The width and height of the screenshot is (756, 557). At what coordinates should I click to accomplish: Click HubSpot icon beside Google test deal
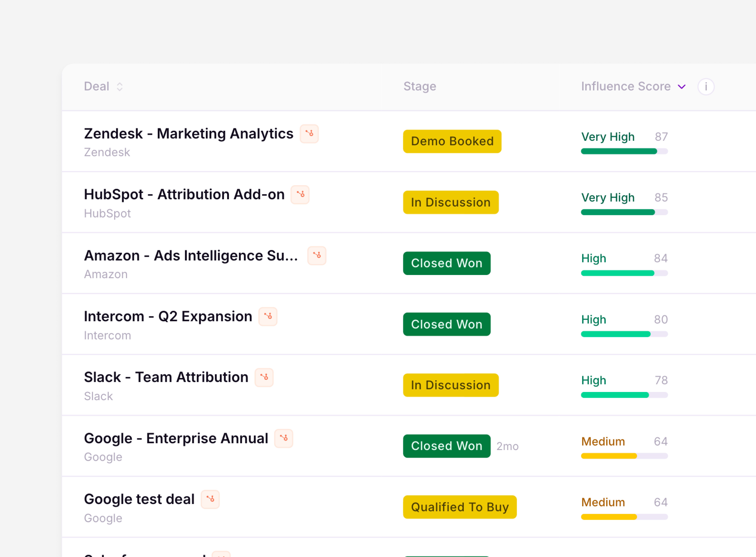tap(210, 499)
